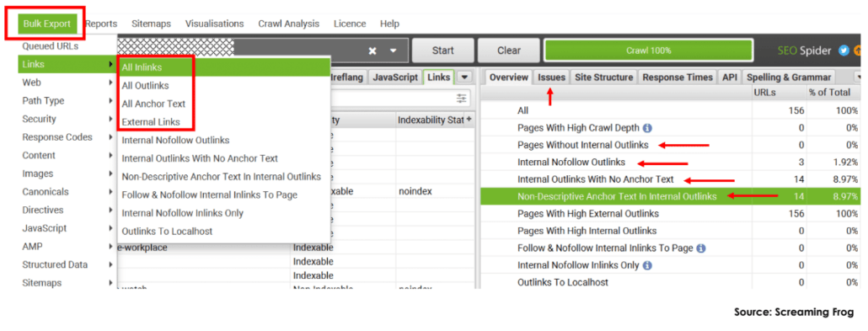Show info for Pages With High Crawl Depth

[648, 128]
